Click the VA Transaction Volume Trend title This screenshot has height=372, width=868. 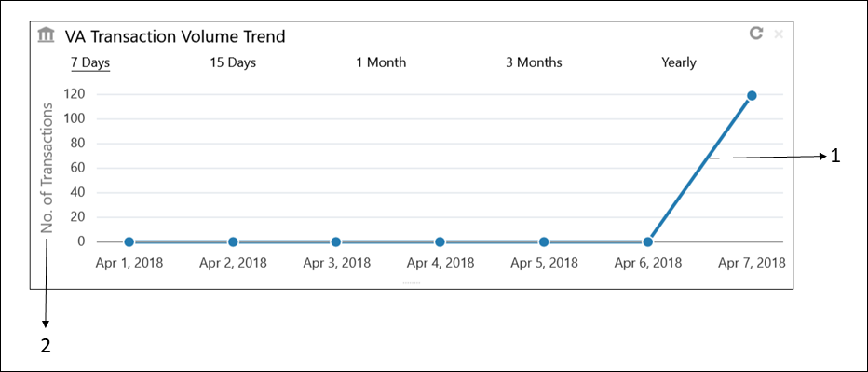click(x=175, y=36)
